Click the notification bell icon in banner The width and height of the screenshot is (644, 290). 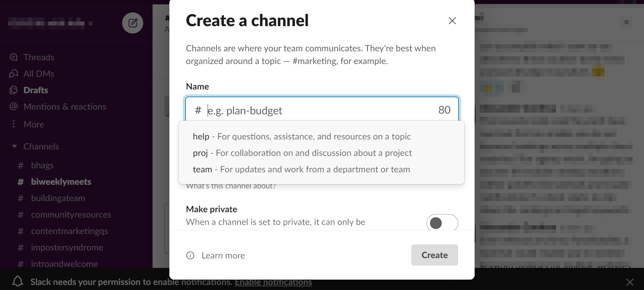click(17, 282)
